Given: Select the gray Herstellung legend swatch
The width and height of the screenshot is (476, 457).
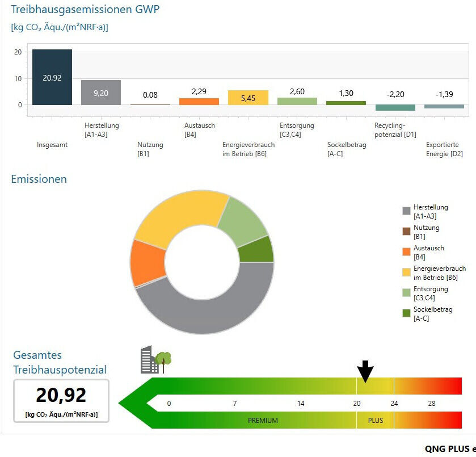Looking at the screenshot, I should 406,211.
